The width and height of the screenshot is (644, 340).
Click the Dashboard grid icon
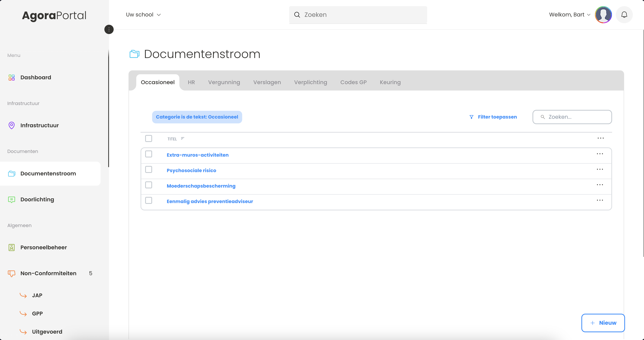(12, 78)
